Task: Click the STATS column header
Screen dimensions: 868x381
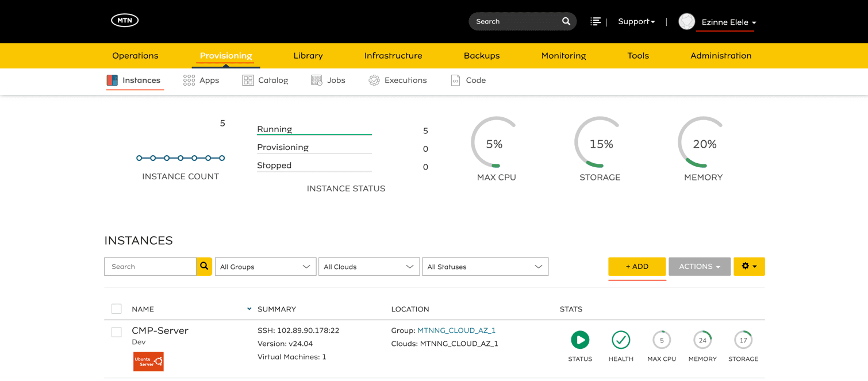Action: [x=571, y=309]
